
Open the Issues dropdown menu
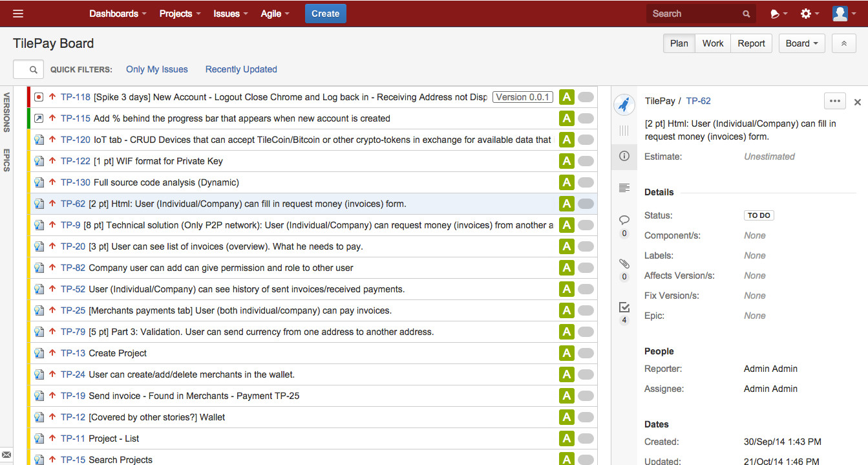231,14
